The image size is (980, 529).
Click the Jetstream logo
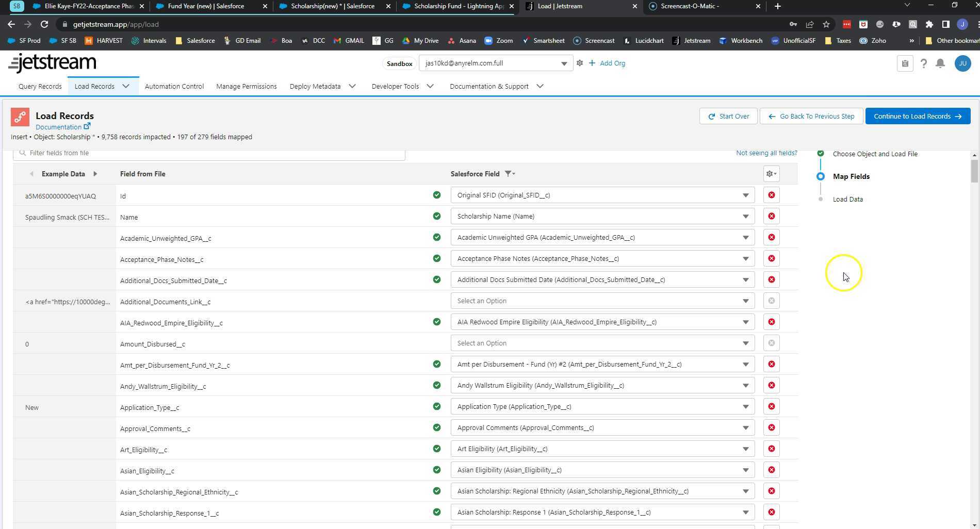(52, 63)
